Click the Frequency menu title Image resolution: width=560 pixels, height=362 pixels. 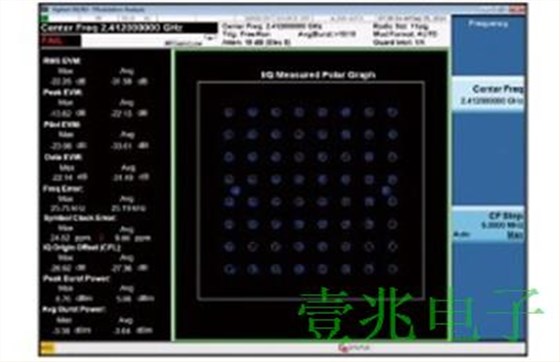[x=488, y=24]
